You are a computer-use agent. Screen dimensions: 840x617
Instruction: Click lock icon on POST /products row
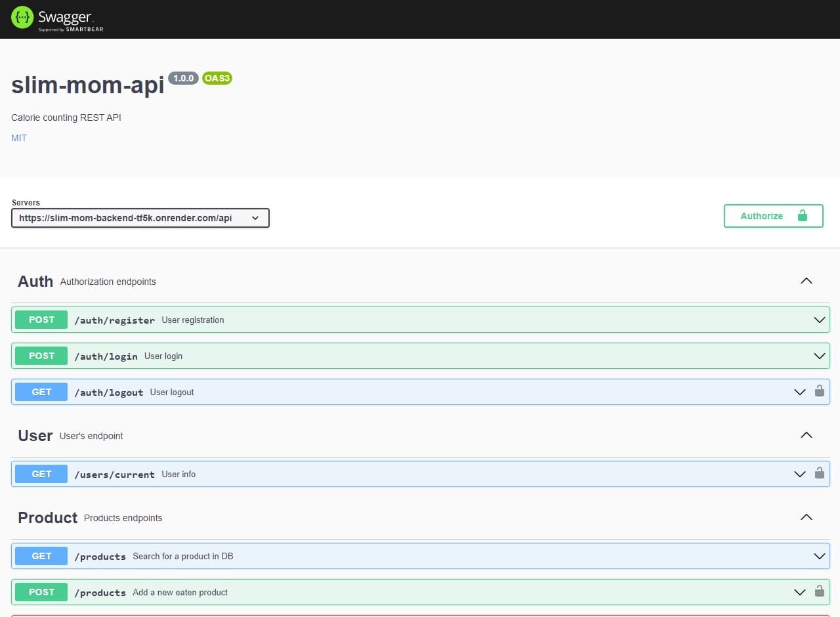pyautogui.click(x=819, y=592)
